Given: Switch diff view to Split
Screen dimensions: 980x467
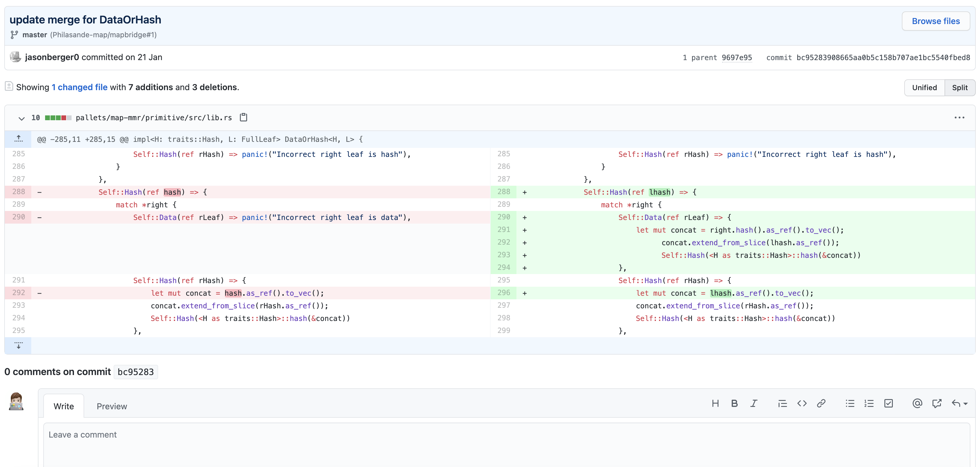Looking at the screenshot, I should point(960,88).
